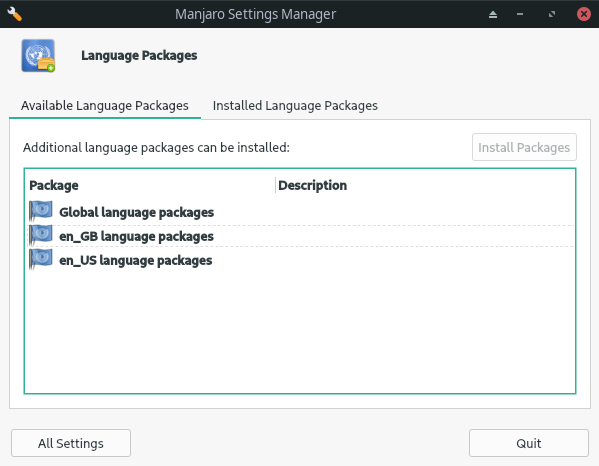
Task: Open the Installed Language Packages tab
Action: coord(295,106)
